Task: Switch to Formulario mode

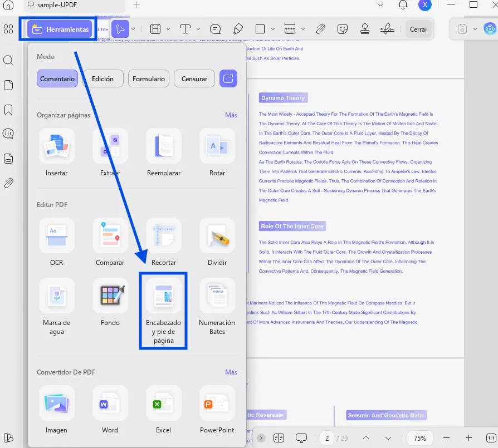Action: [149, 78]
